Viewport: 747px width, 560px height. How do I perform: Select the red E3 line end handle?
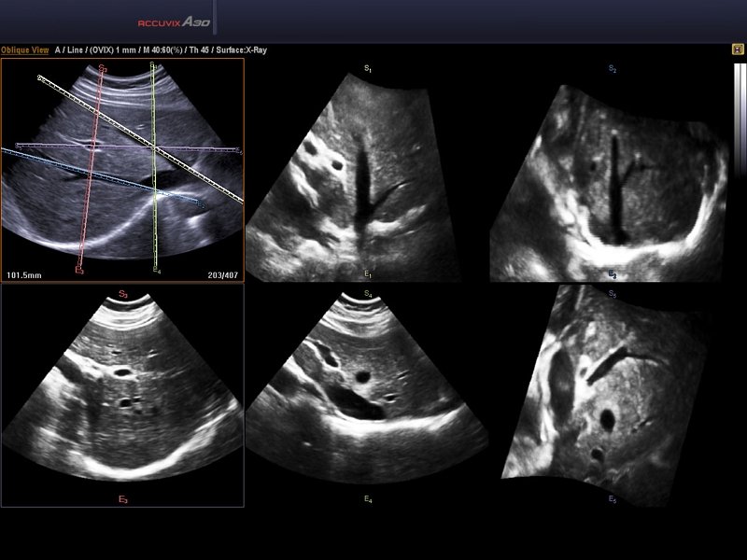pos(80,270)
